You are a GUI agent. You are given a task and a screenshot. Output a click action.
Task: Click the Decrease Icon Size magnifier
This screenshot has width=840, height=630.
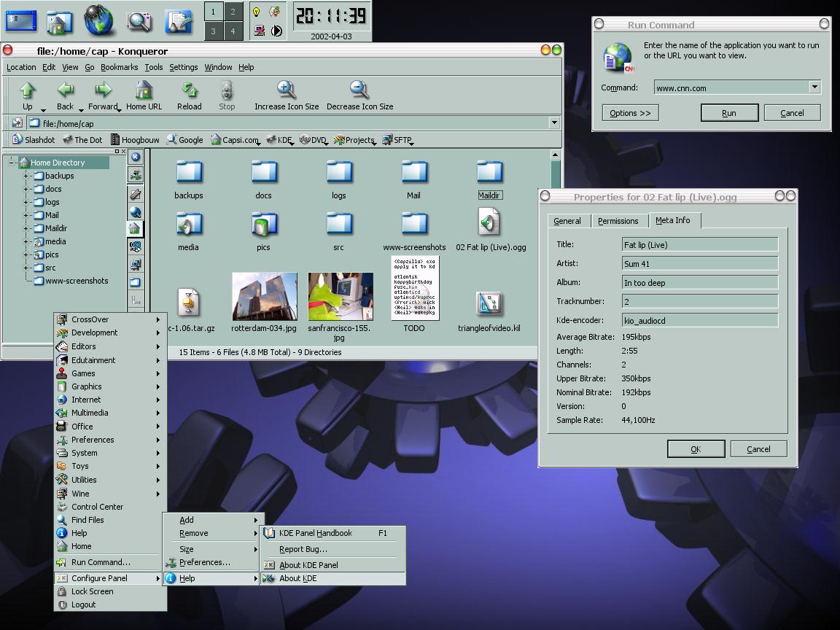[x=359, y=90]
